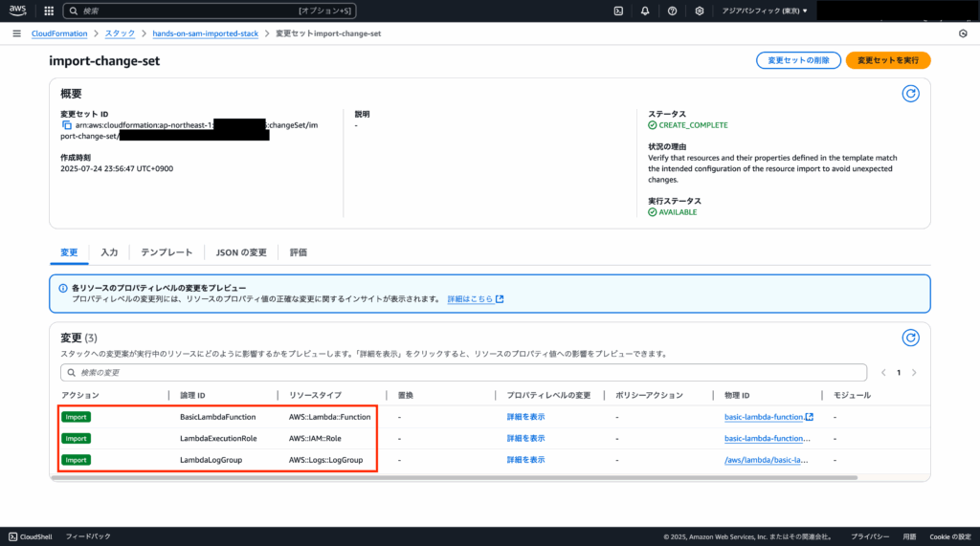Viewport: 980px width, 546px height.
Task: Open hands-on-sam-imported-stack breadcrumb
Action: coord(205,33)
